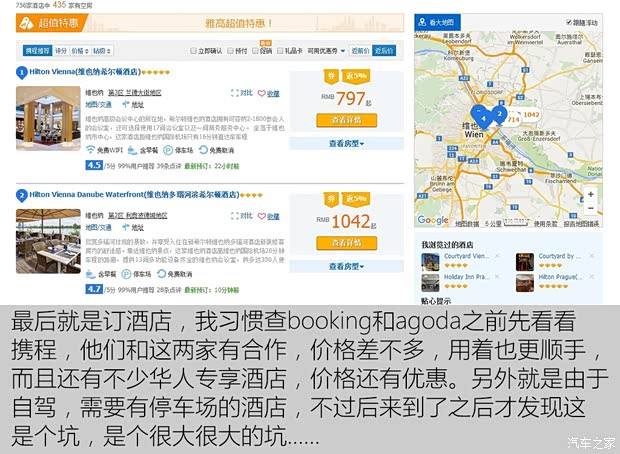
Task: Click the 4.7 rating score badge
Action: click(94, 289)
